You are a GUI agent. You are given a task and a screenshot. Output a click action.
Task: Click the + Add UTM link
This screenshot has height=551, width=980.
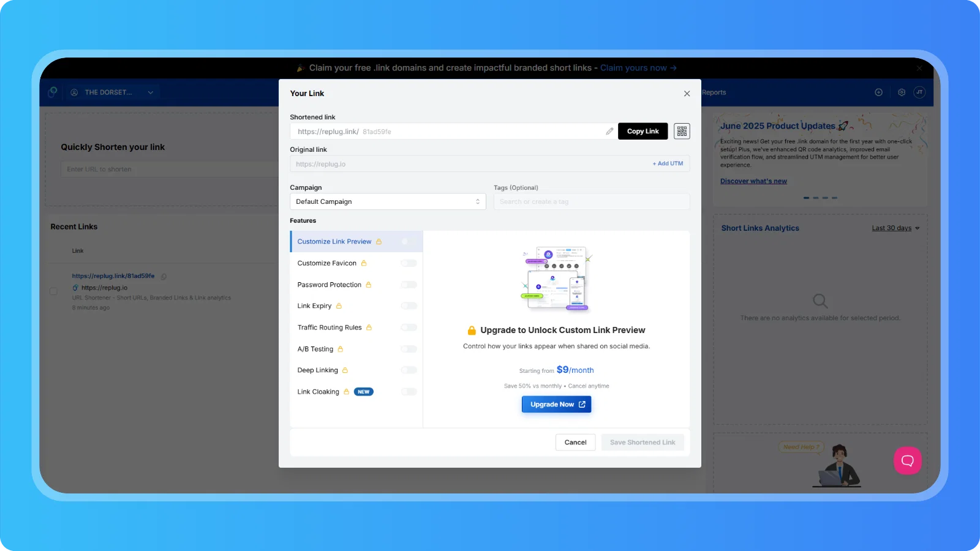point(668,163)
